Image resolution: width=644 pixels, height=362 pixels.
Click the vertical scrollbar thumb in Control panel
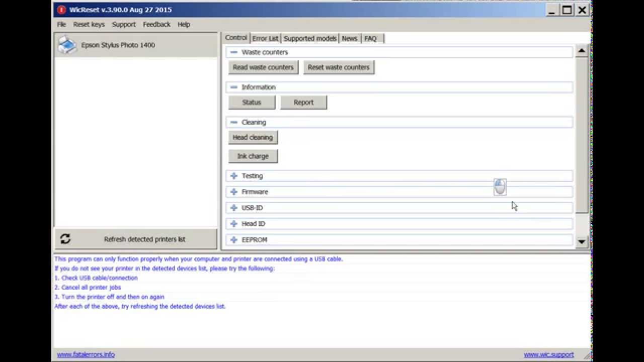(582, 135)
